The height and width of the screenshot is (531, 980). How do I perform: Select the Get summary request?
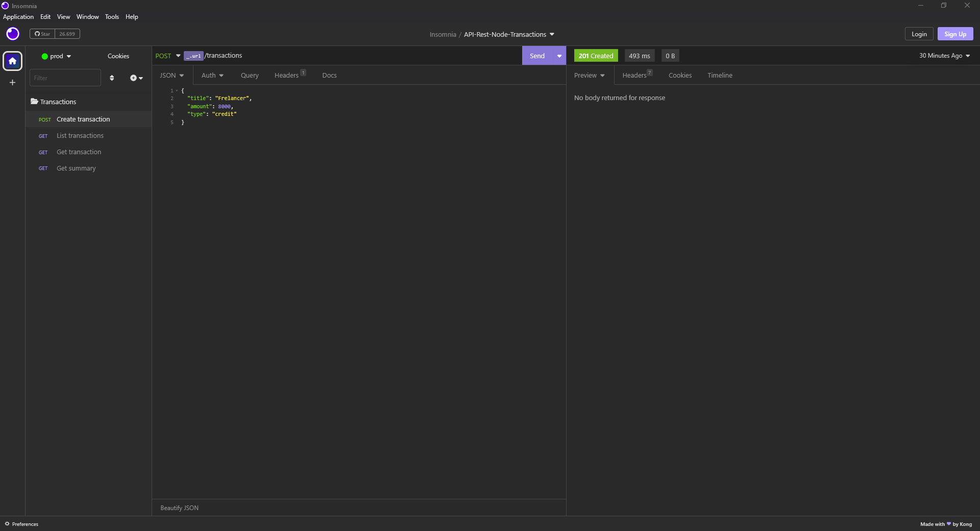[89, 168]
